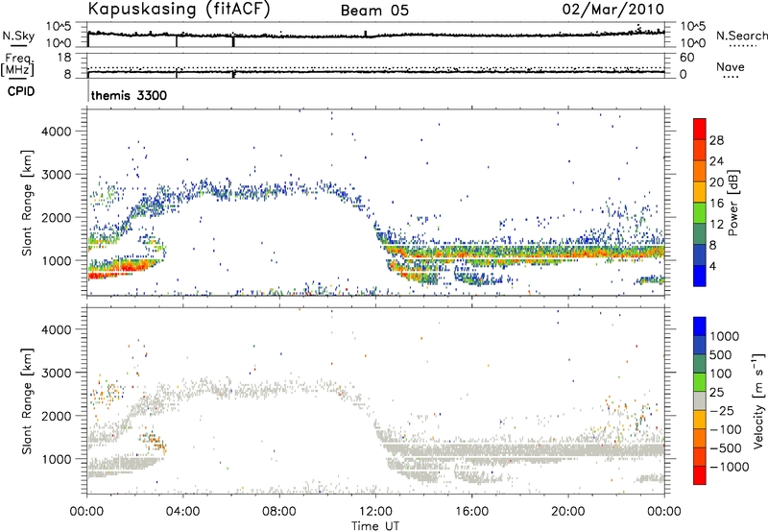This screenshot has height=532, width=768.
Task: Select the 'Beam 05' heading
Action: coord(374,11)
